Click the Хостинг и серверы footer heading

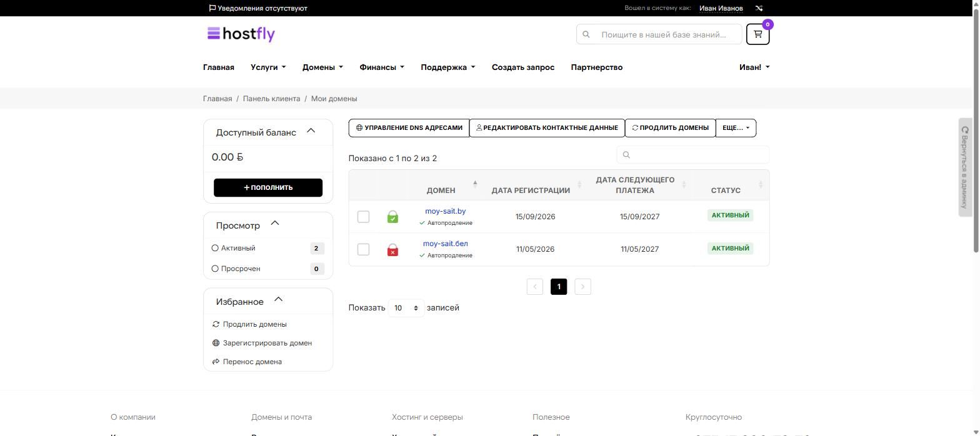(427, 417)
